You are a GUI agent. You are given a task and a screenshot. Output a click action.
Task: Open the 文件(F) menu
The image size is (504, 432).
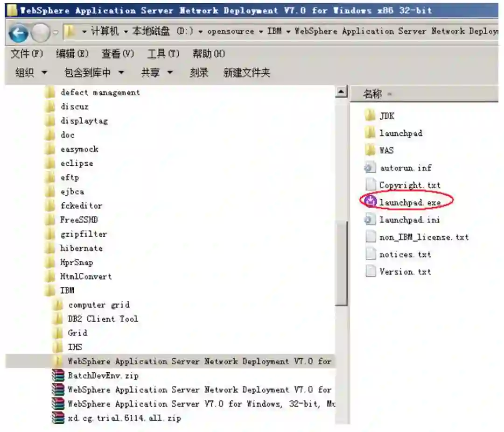(x=26, y=53)
